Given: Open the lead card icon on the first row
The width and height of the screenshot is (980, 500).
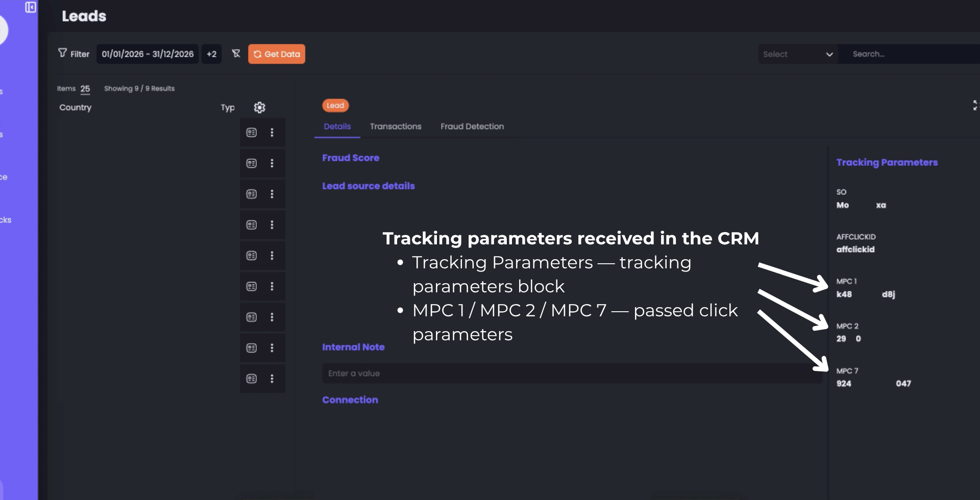Looking at the screenshot, I should click(251, 132).
